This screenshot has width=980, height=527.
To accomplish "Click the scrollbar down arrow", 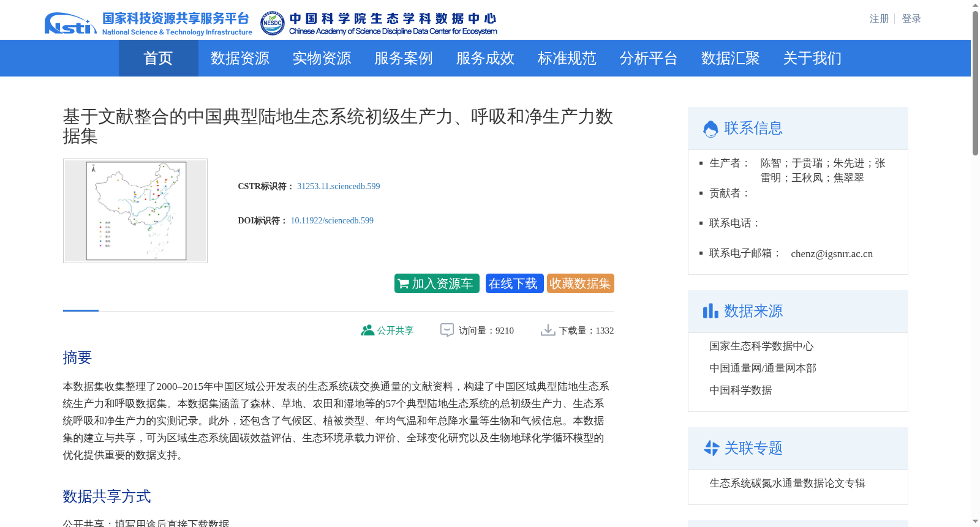I will [975, 521].
